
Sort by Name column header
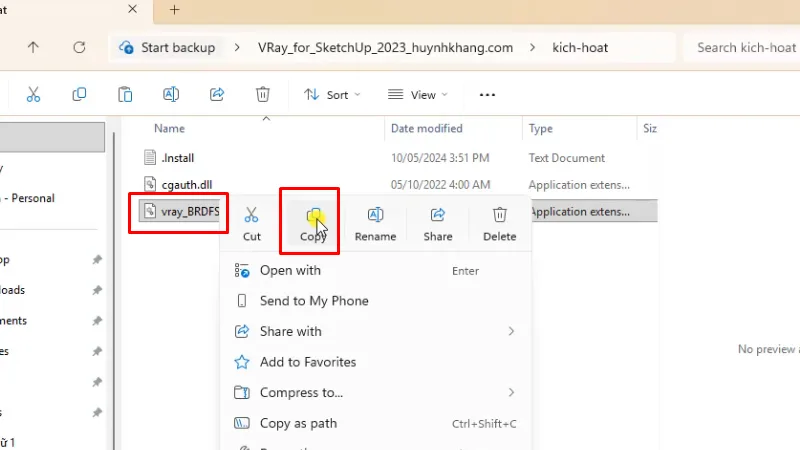click(x=169, y=129)
